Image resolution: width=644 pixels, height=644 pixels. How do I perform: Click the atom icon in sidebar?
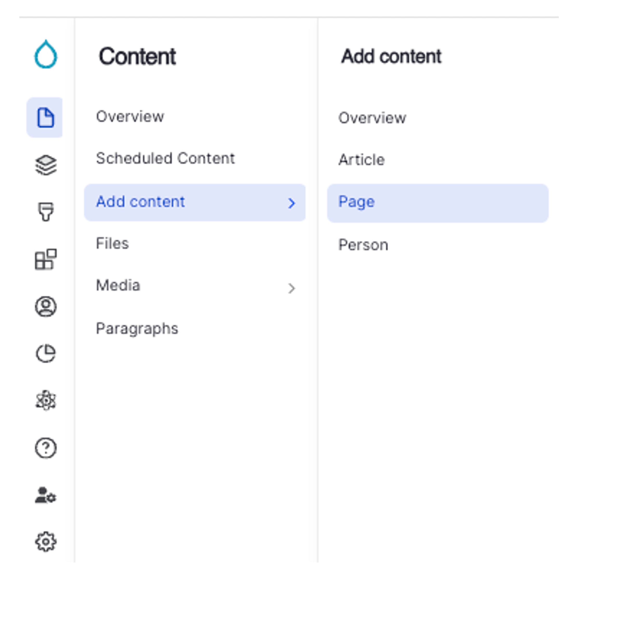(x=46, y=400)
